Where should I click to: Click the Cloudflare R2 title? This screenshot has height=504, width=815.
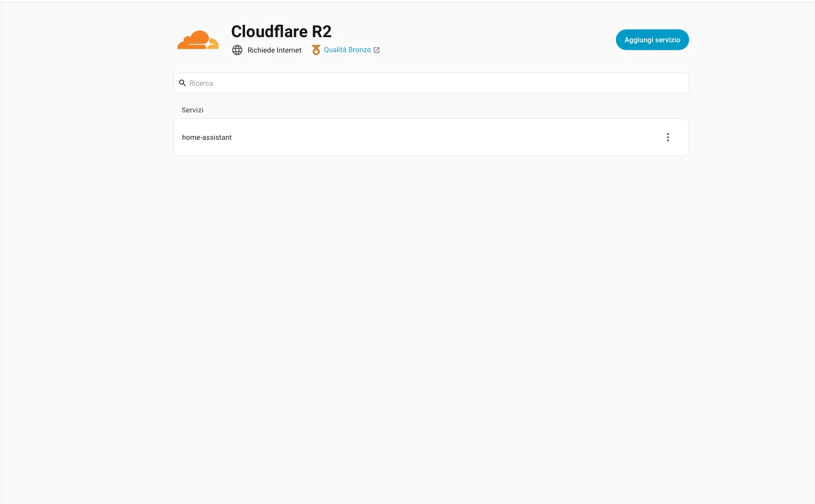click(281, 31)
